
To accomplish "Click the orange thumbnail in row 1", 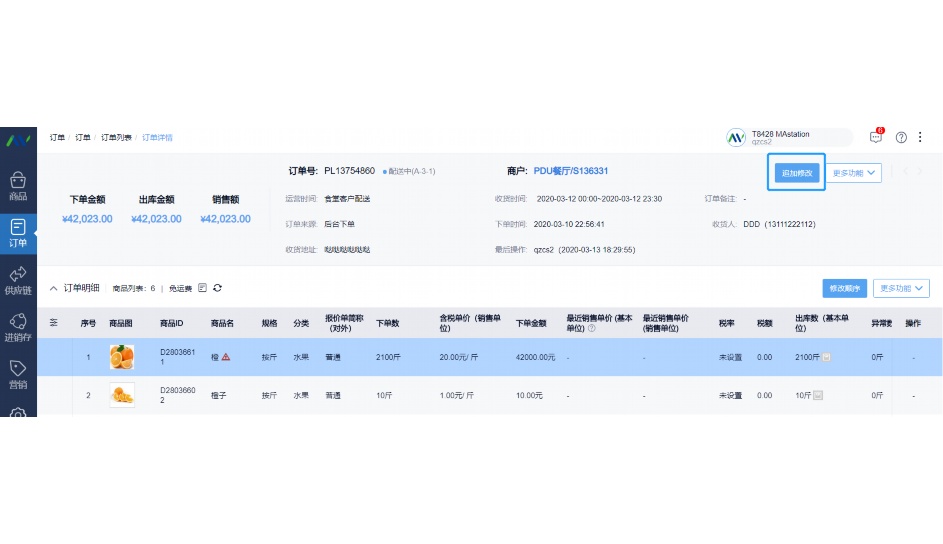I will (122, 357).
